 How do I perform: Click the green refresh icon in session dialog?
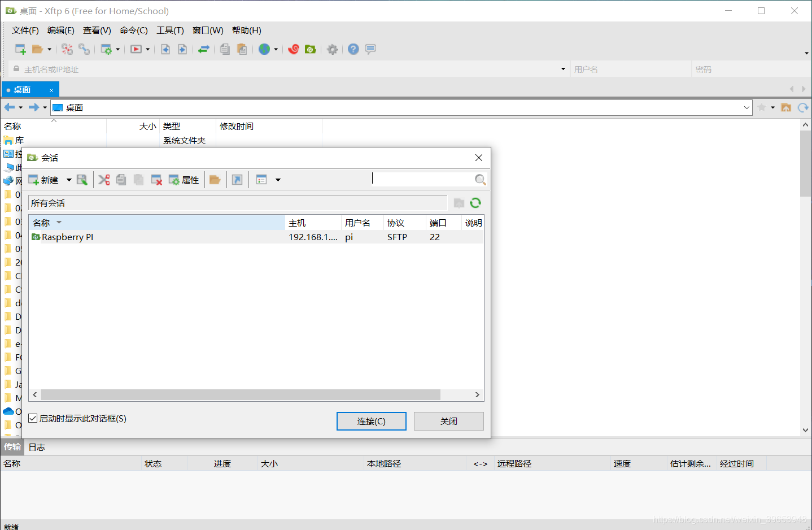475,203
